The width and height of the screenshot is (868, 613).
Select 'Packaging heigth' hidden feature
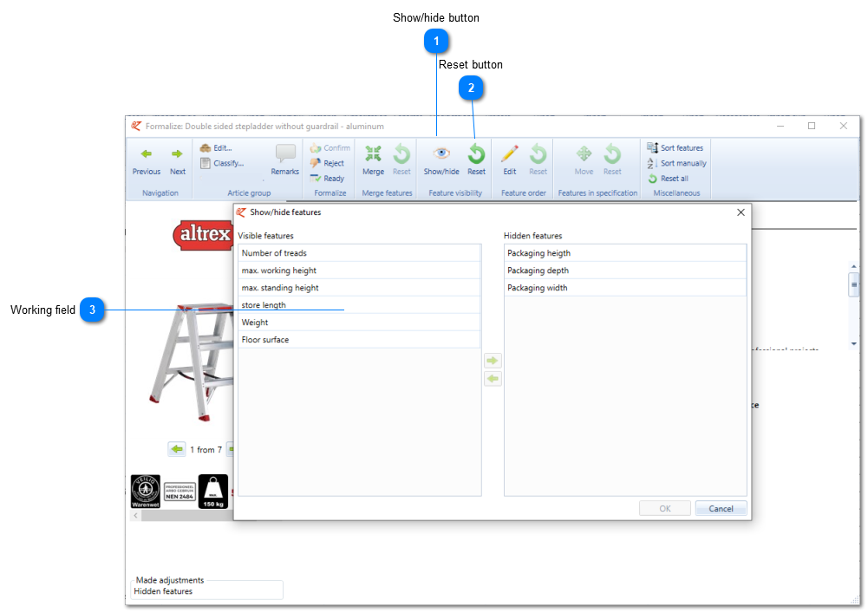625,253
